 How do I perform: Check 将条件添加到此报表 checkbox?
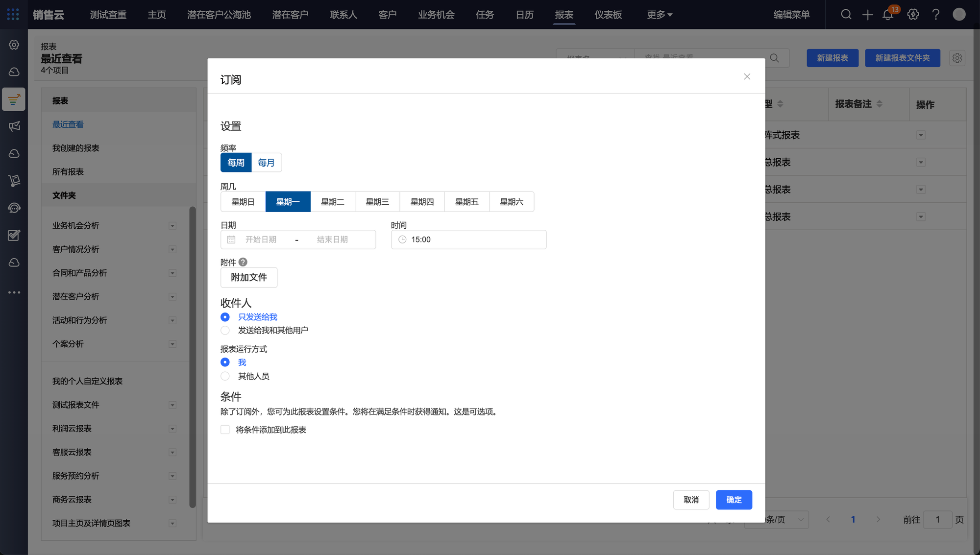pos(225,430)
